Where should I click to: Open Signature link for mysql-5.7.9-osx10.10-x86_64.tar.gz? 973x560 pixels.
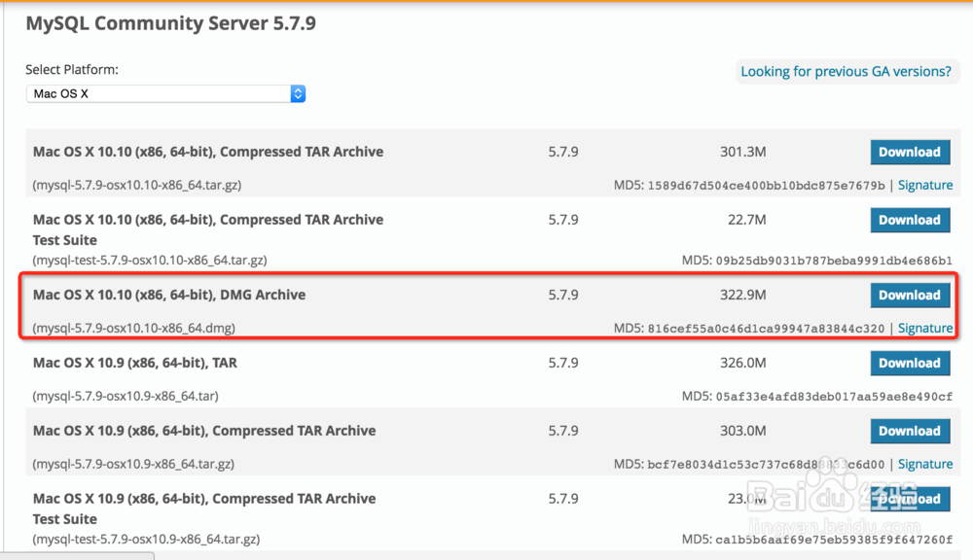click(x=925, y=185)
